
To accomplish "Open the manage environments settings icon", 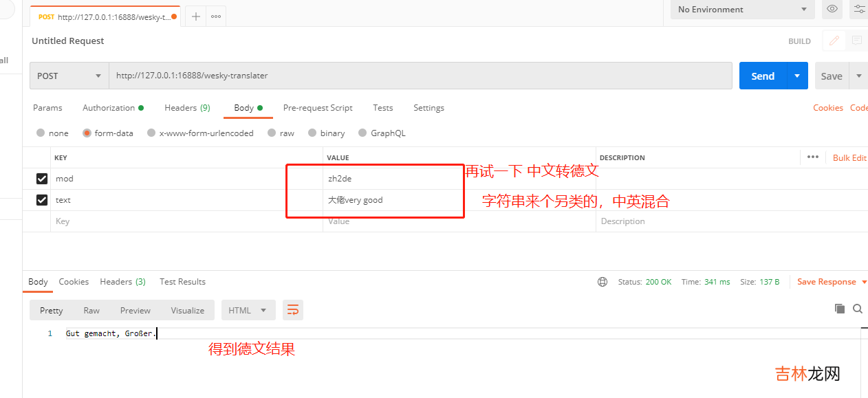I will [x=859, y=9].
